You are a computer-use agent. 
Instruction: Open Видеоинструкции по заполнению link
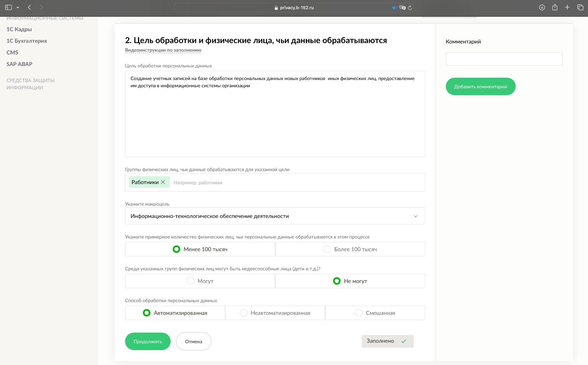coord(163,50)
